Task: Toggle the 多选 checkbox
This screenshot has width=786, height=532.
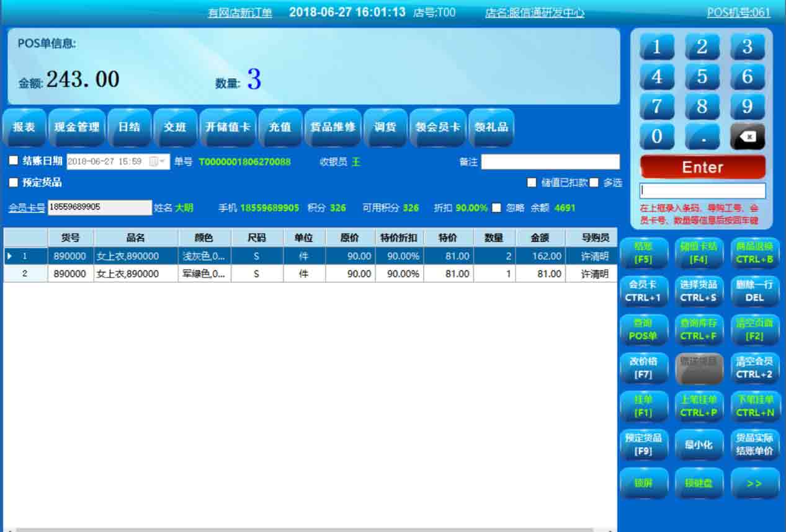Action: [x=594, y=183]
